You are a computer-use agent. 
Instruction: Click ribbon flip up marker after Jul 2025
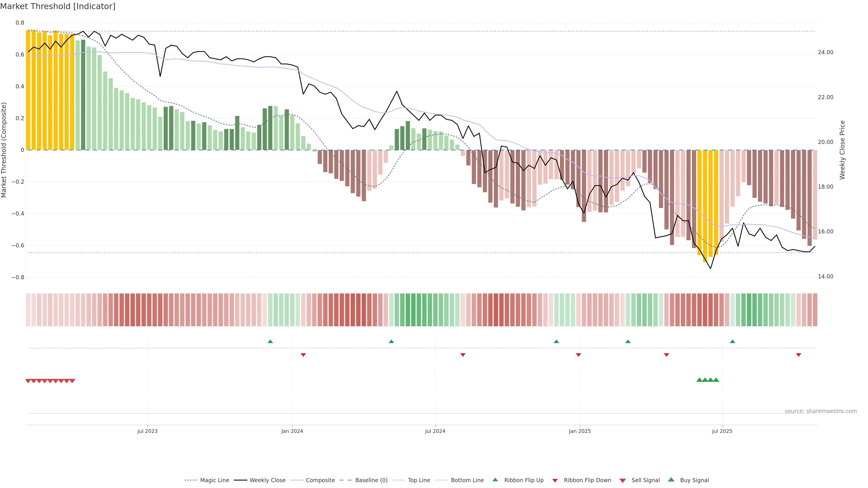click(732, 342)
